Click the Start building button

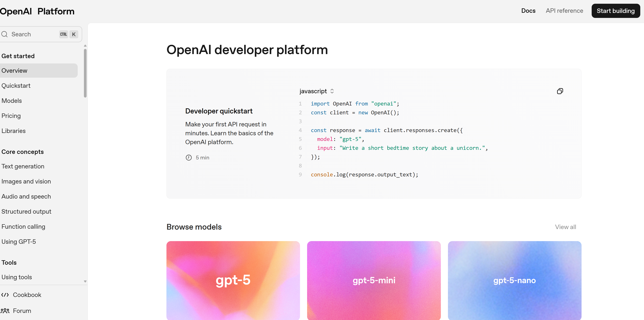615,11
